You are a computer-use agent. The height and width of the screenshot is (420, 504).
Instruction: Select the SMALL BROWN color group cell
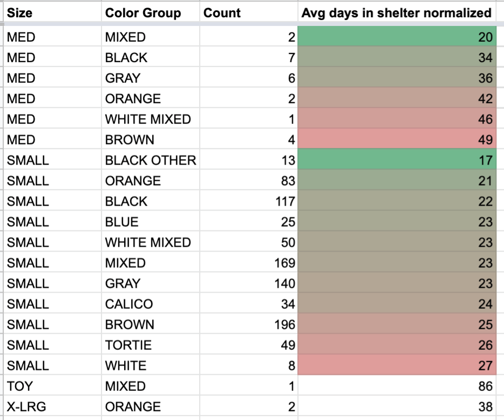pyautogui.click(x=151, y=324)
